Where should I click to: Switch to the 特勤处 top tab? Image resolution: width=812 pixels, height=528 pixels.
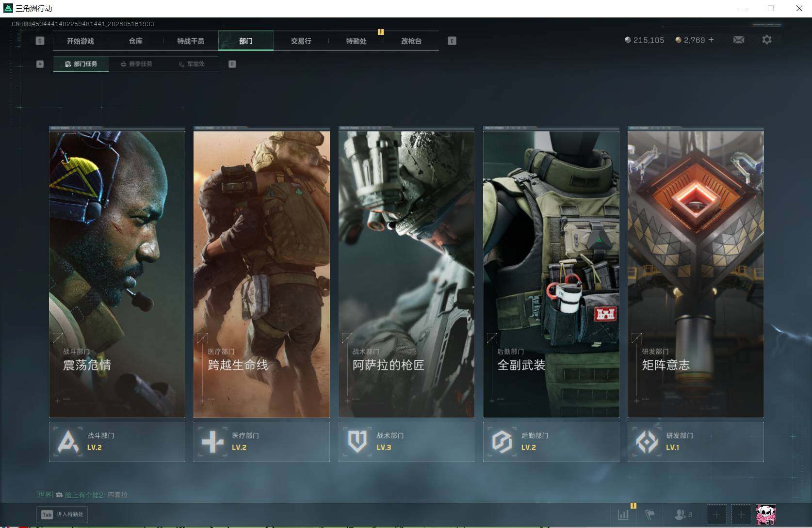[356, 41]
